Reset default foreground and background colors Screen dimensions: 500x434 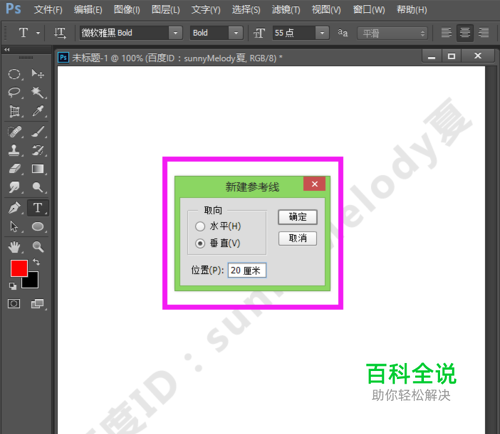click(x=13, y=286)
